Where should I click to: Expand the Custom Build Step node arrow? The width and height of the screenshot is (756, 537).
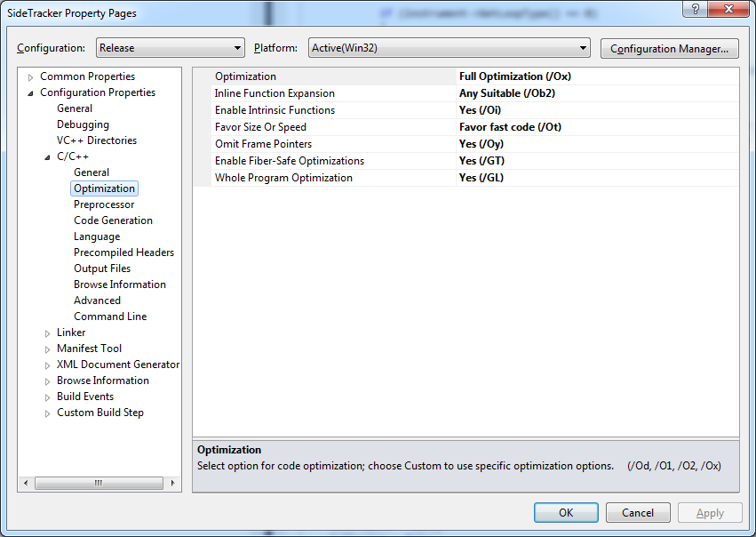tap(47, 413)
